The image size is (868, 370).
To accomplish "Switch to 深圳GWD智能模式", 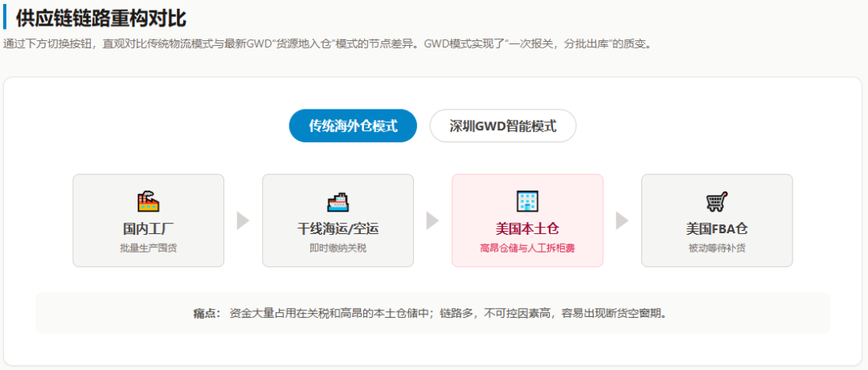I will click(502, 125).
